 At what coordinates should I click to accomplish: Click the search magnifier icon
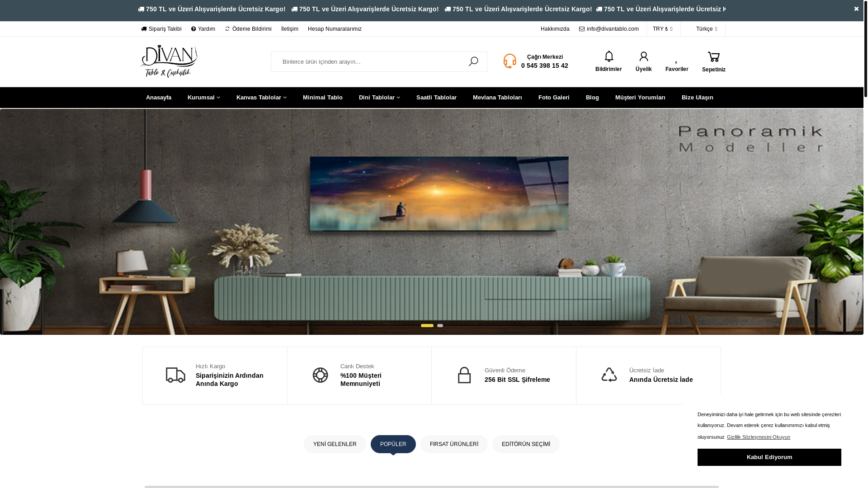473,61
